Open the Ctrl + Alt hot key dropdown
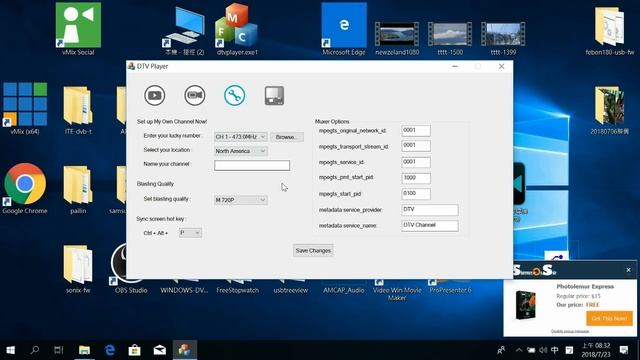Screen dimensions: 640x360 (190, 233)
